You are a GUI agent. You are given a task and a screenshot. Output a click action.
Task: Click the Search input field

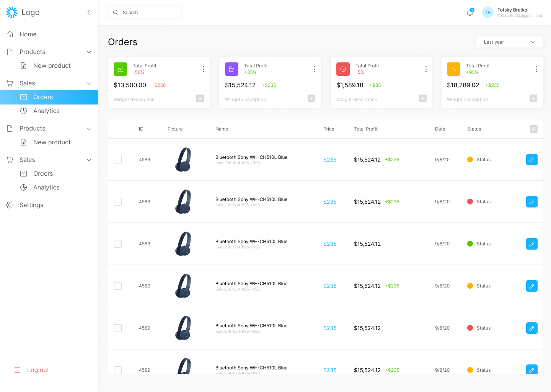tap(149, 13)
